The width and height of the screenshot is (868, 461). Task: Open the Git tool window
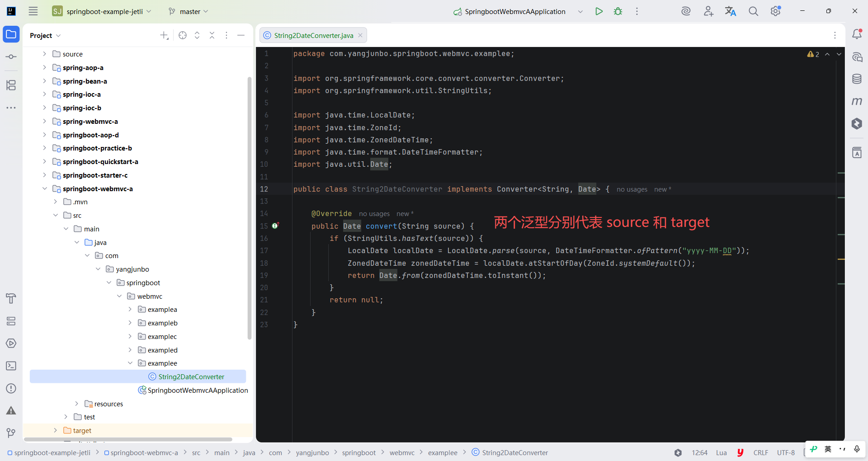coord(11,433)
